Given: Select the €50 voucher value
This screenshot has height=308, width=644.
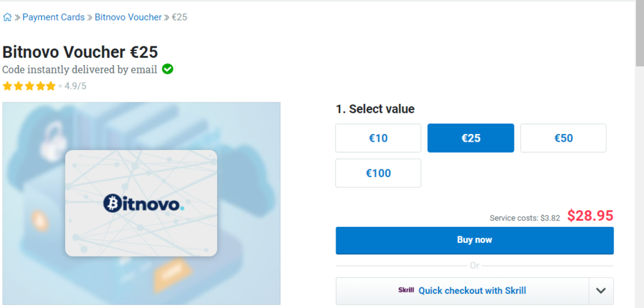Looking at the screenshot, I should (x=563, y=138).
